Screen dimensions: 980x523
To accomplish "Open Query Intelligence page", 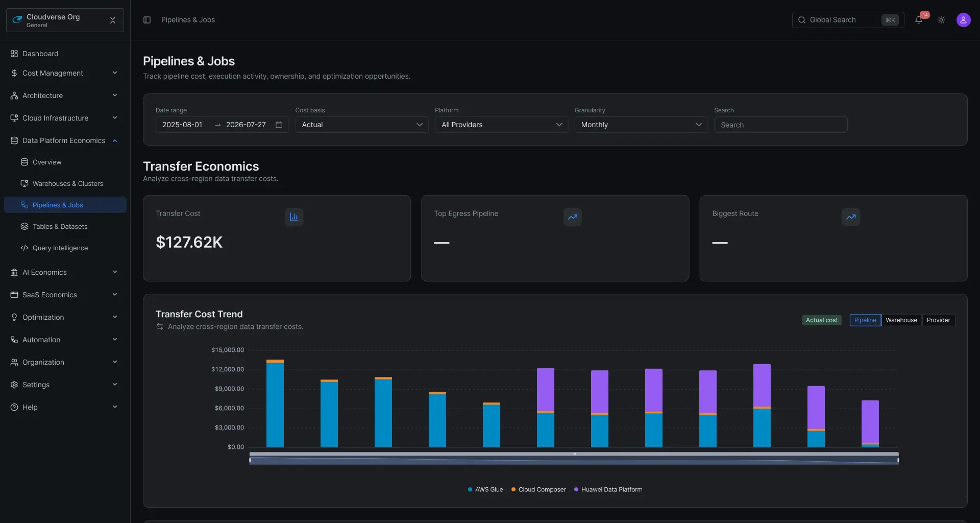I will (65, 248).
